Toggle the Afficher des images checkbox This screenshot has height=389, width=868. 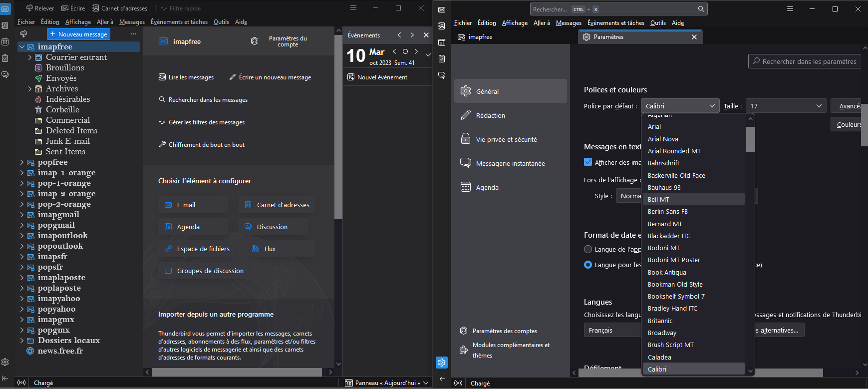coord(588,162)
